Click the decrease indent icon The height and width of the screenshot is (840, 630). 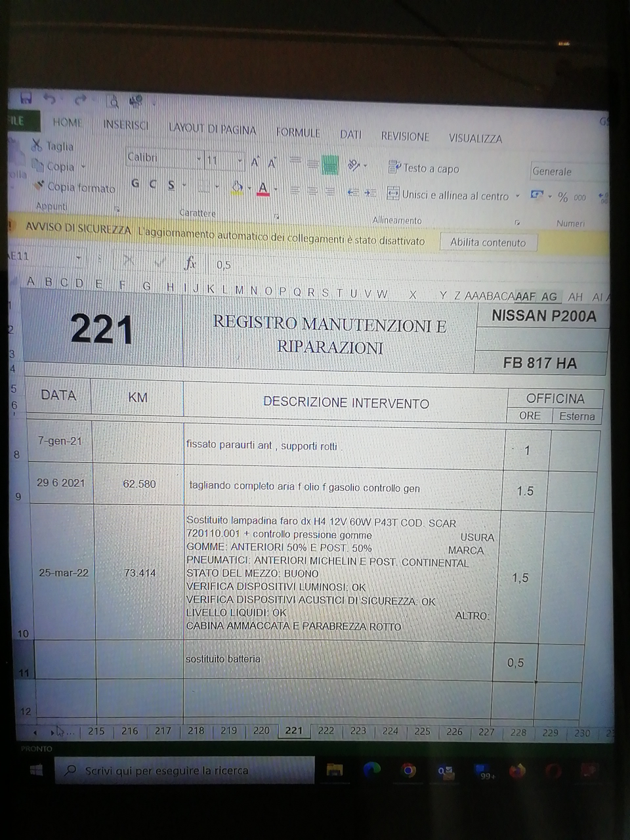[352, 192]
